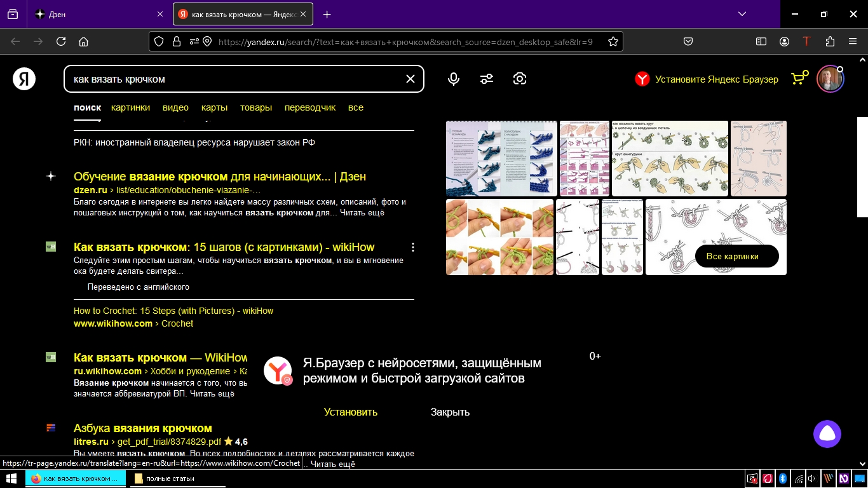Bookmark this page with the star
Image resolution: width=868 pixels, height=488 pixels.
click(x=613, y=41)
